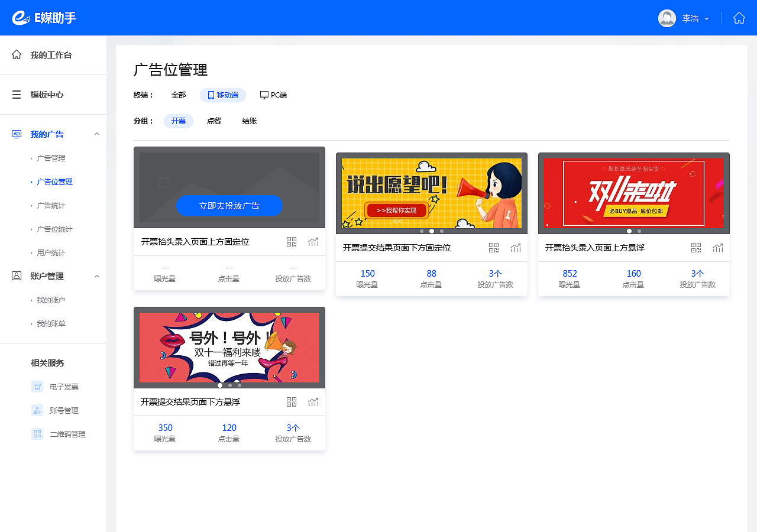This screenshot has width=757, height=532.
Task: Click title 开票抬头录入页面上方悬浮
Action: [595, 248]
